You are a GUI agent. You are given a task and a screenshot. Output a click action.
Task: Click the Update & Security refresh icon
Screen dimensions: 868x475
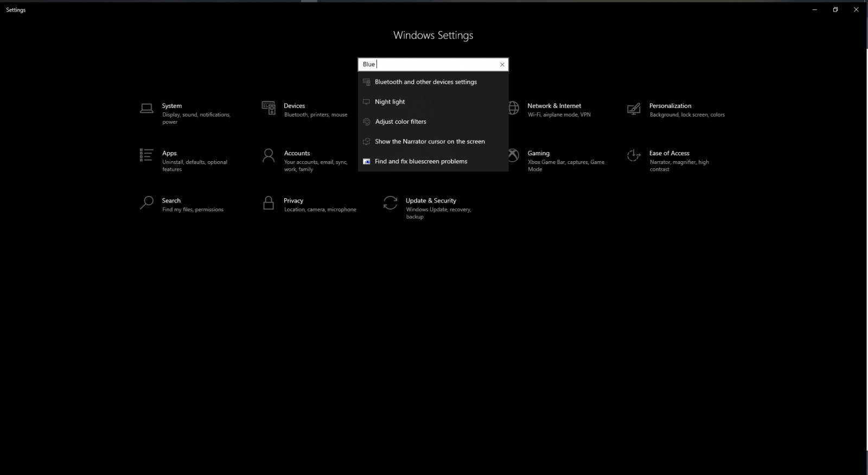(x=390, y=203)
